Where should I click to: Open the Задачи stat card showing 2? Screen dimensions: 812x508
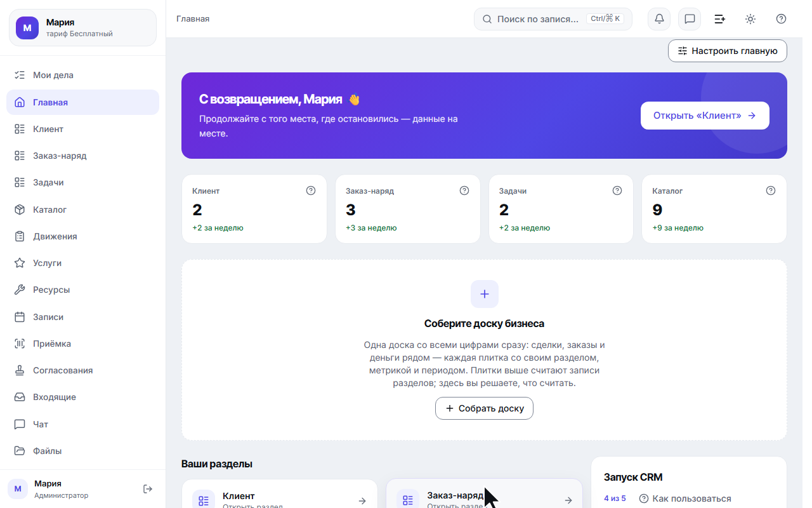(x=561, y=209)
